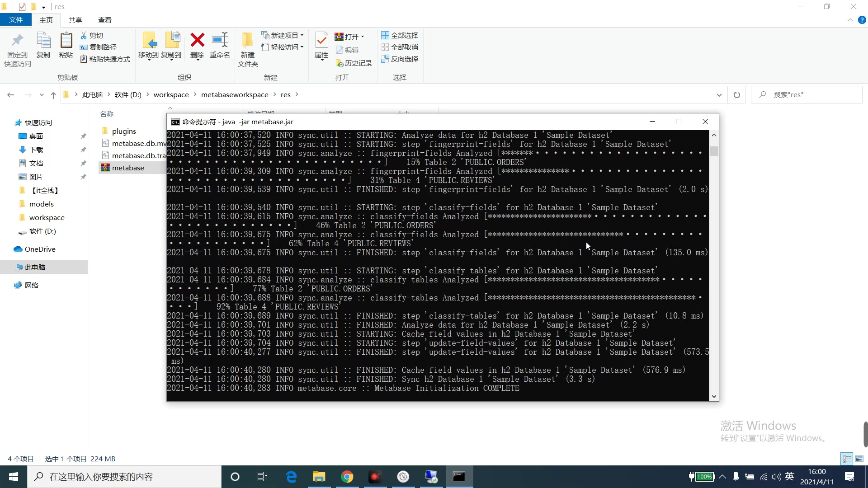The height and width of the screenshot is (488, 868).
Task: Click workspace in the breadcrumb path
Action: coord(171,94)
